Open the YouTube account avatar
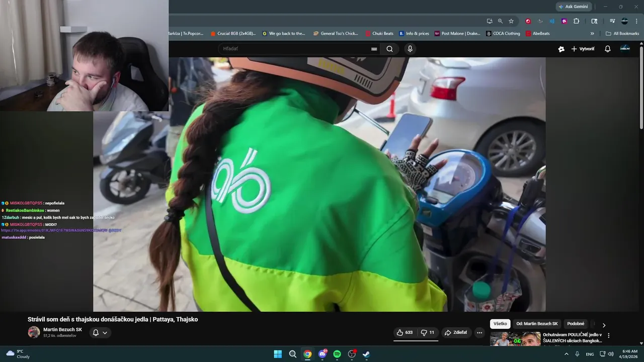Viewport: 644px width, 362px height. [625, 48]
